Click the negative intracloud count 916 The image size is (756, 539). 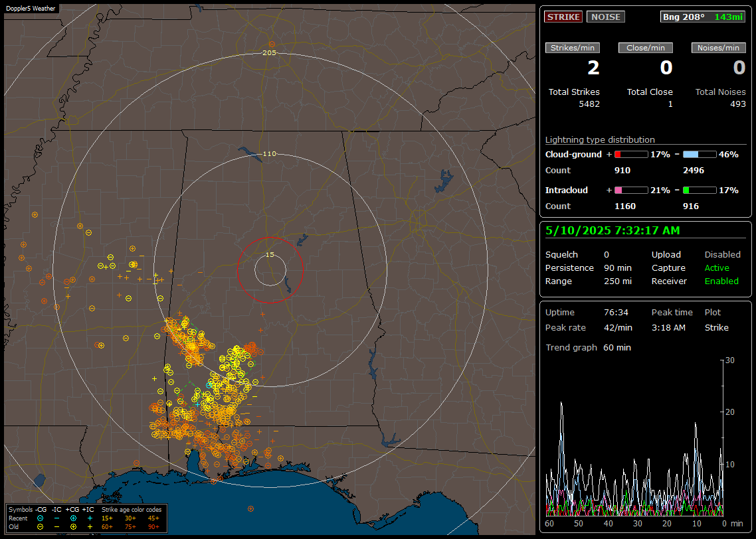[x=691, y=206]
